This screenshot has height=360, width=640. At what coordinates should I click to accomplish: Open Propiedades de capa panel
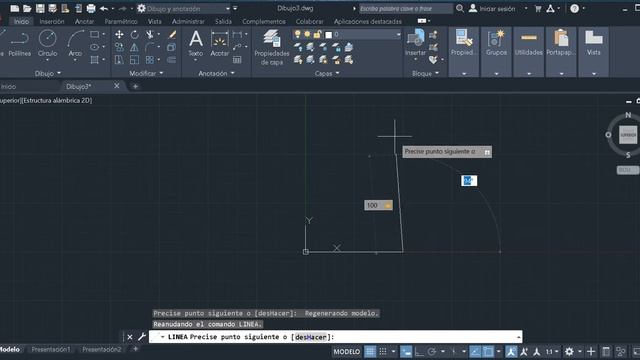(272, 47)
